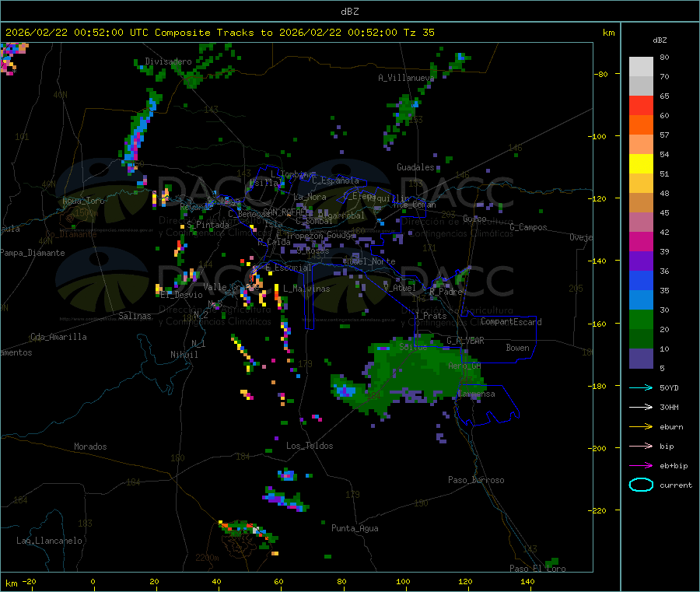The width and height of the screenshot is (700, 592).
Task: Click the 'Pampa_Diamante' place label
Action: [x=32, y=253]
